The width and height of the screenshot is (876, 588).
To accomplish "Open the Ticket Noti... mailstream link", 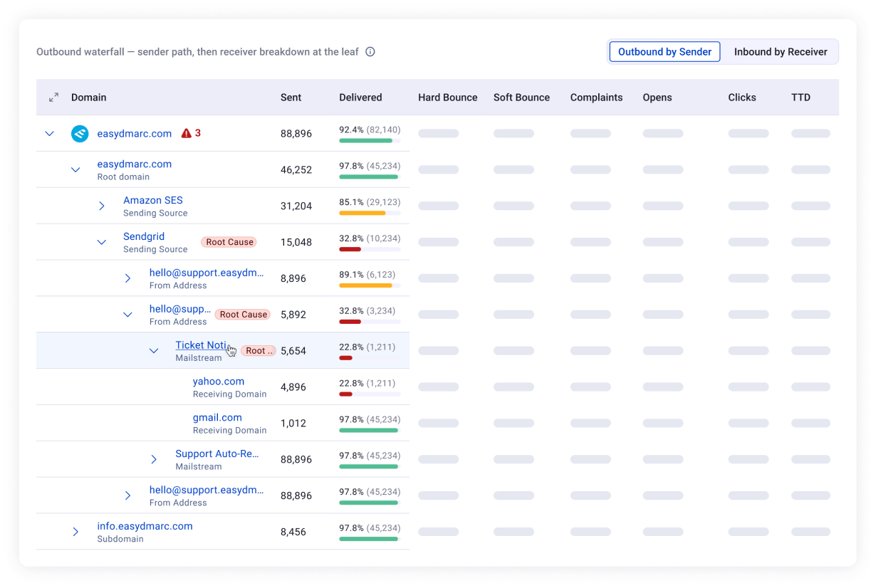I will [202, 345].
